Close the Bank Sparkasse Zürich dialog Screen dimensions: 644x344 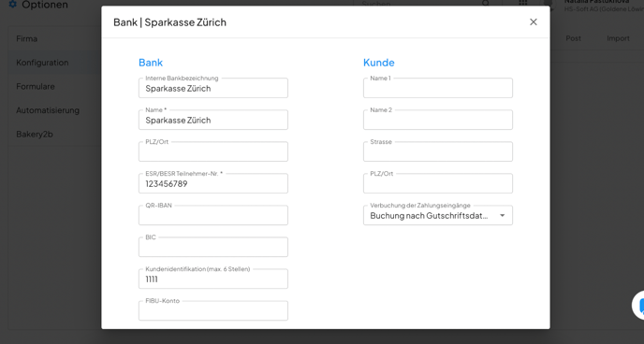click(x=534, y=22)
